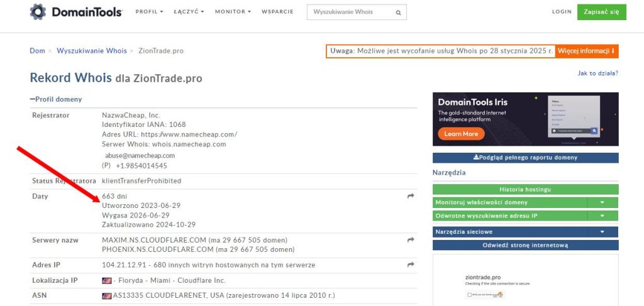Click Wygasa 2026-06-29 date text
Viewport: 644px width, 306px height.
click(x=136, y=216)
